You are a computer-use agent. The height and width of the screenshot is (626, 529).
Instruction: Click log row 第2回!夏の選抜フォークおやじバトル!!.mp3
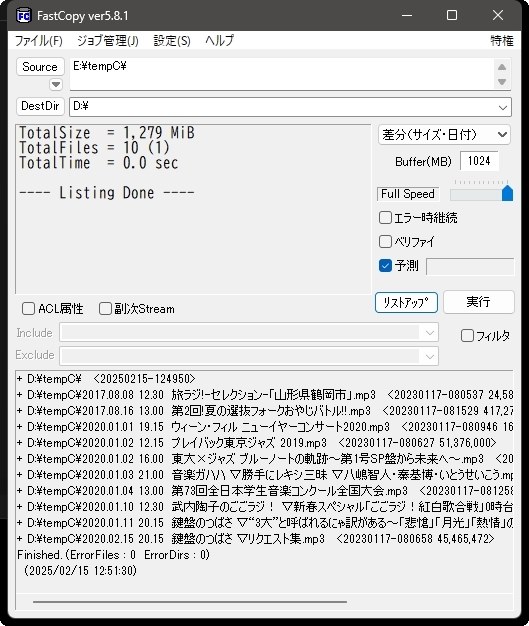(265, 411)
